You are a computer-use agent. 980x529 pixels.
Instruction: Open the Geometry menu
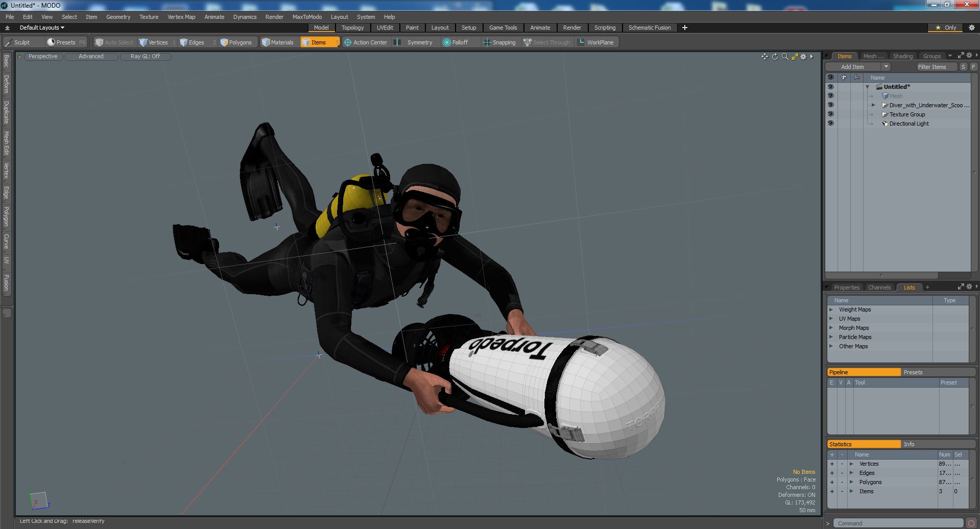tap(118, 17)
